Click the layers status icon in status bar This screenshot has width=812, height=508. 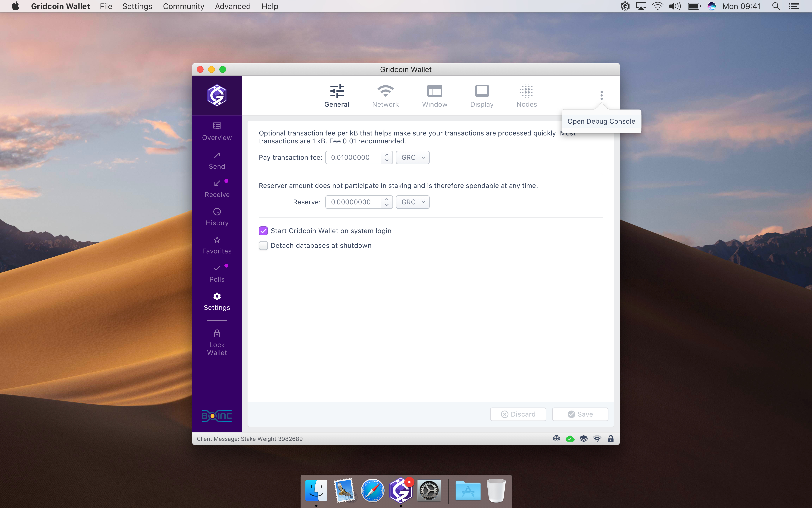tap(583, 439)
